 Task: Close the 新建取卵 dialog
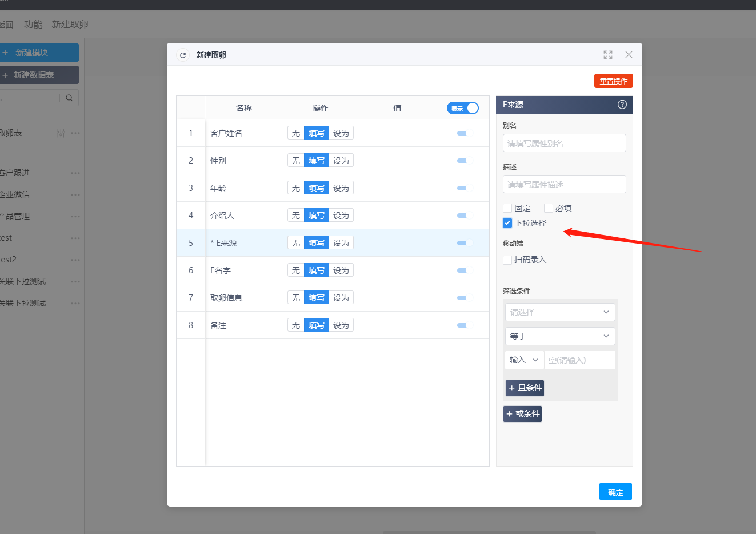tap(629, 55)
